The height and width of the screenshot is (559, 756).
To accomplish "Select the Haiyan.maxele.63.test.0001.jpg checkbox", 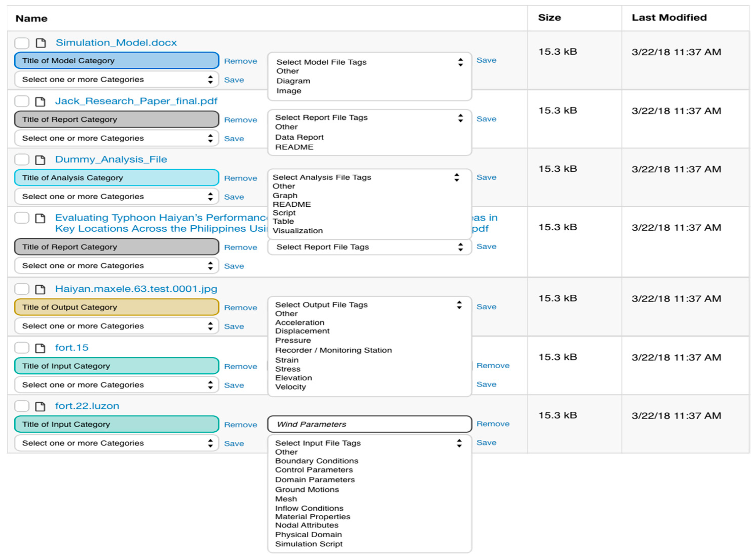I will 22,289.
